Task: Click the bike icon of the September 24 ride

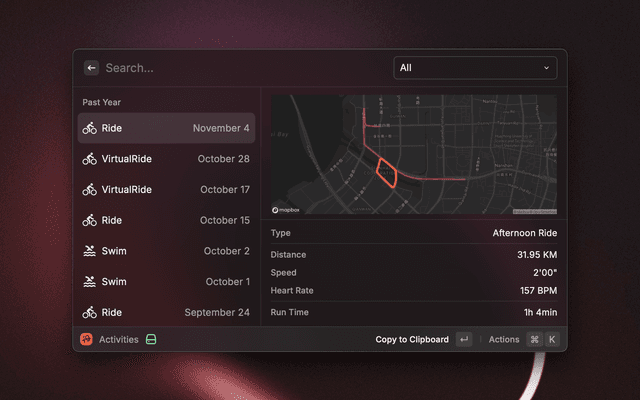Action: (x=90, y=312)
